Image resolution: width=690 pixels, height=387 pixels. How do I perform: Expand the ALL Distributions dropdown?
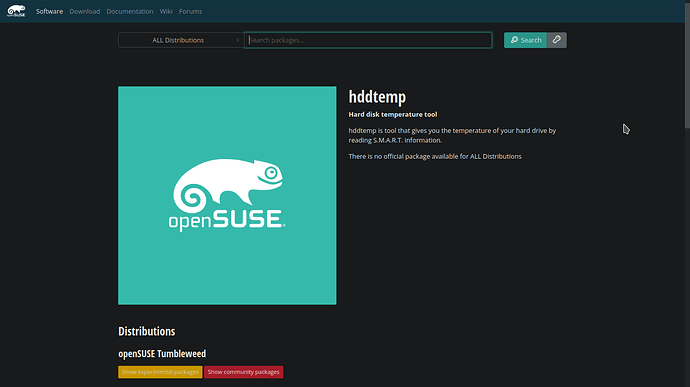tap(181, 40)
